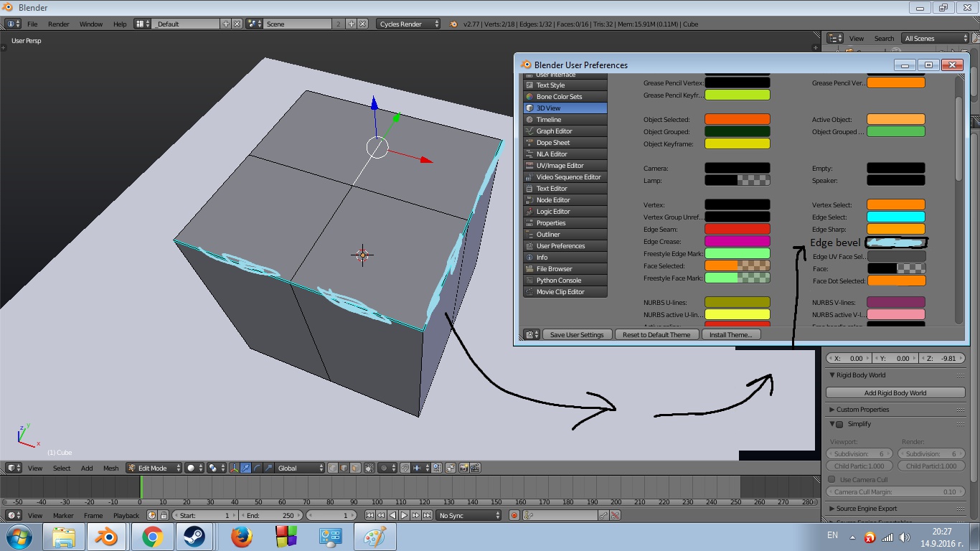The image size is (980, 551).
Task: Toggle 3D manipulator axes widget
Action: [234, 468]
